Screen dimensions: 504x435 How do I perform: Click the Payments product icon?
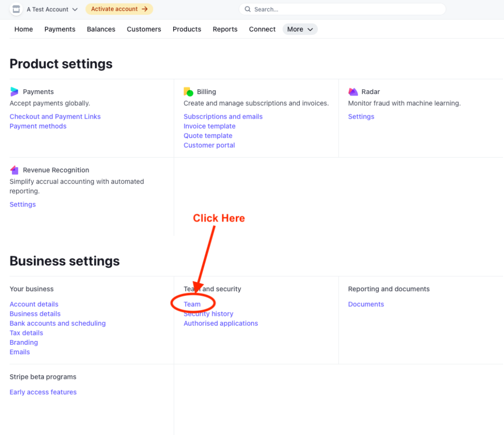[14, 92]
